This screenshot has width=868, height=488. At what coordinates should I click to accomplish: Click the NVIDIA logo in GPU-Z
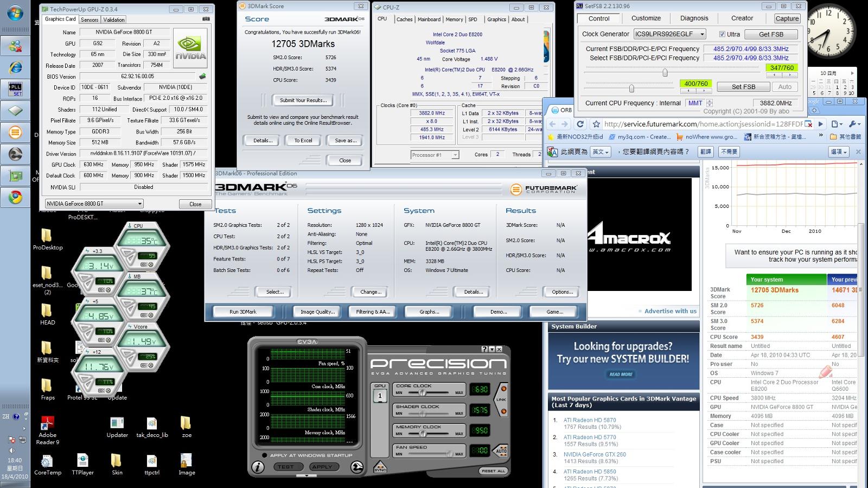tap(190, 48)
